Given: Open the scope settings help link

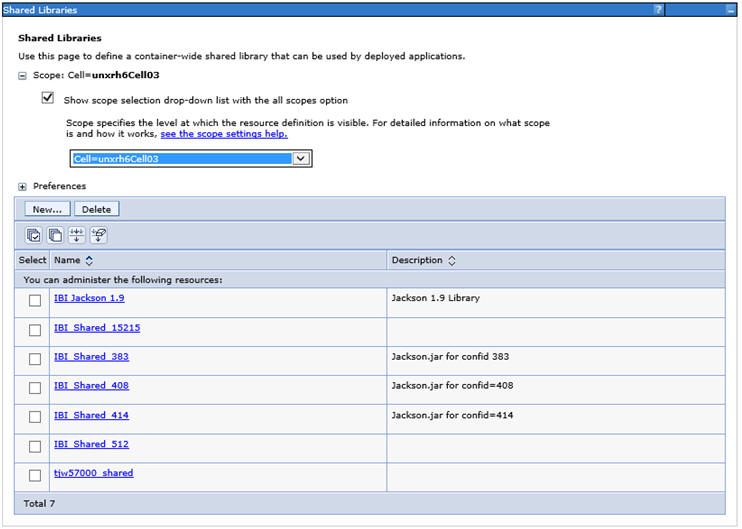Looking at the screenshot, I should [224, 134].
